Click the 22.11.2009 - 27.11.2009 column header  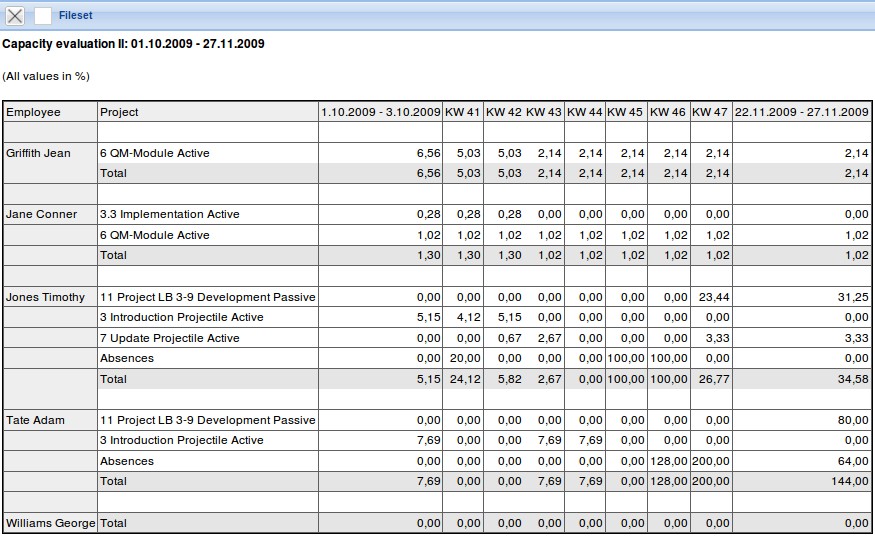[x=802, y=112]
